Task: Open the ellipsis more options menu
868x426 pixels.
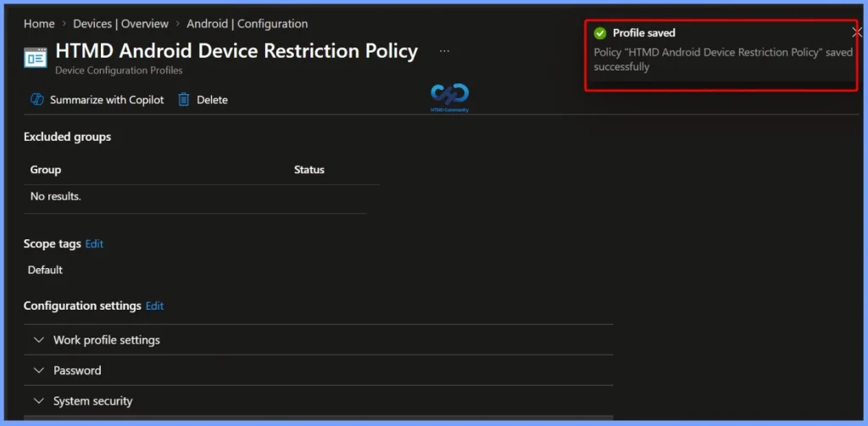Action: 444,51
